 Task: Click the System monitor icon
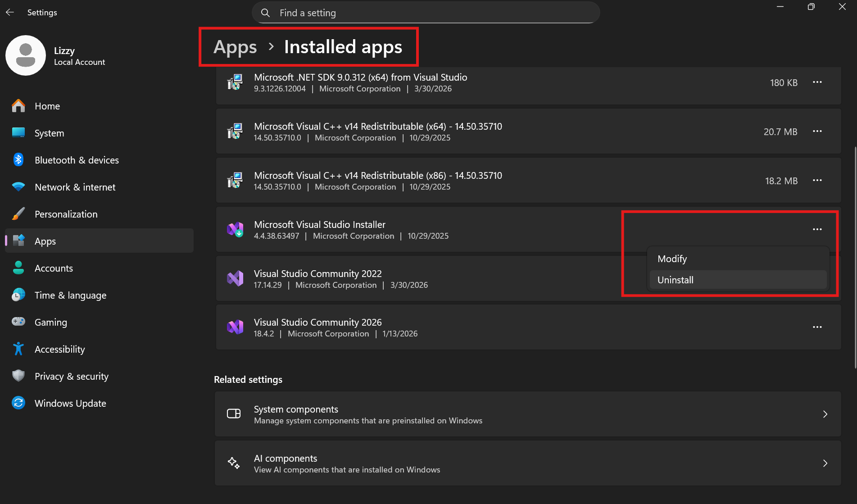coord(18,133)
